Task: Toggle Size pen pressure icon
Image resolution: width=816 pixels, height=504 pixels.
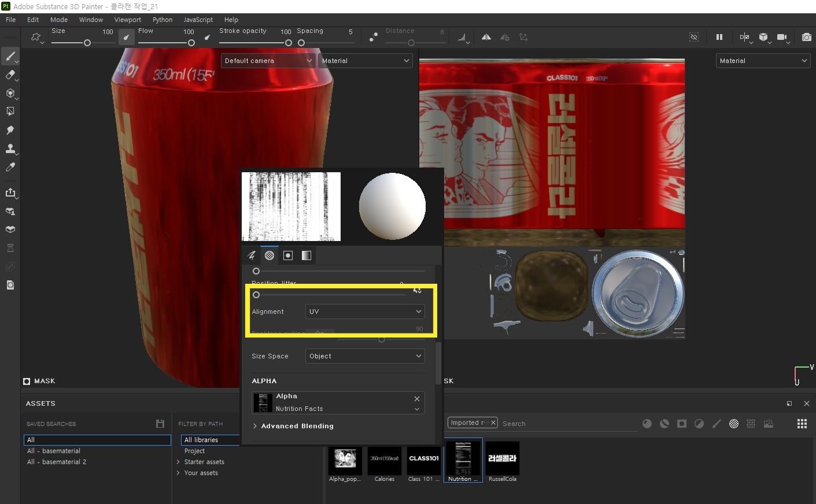Action: click(126, 37)
